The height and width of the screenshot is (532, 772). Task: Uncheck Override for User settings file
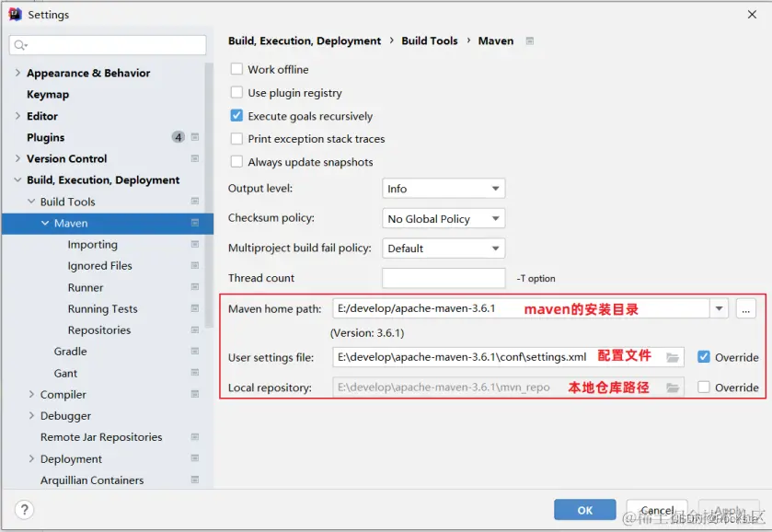pyautogui.click(x=704, y=356)
